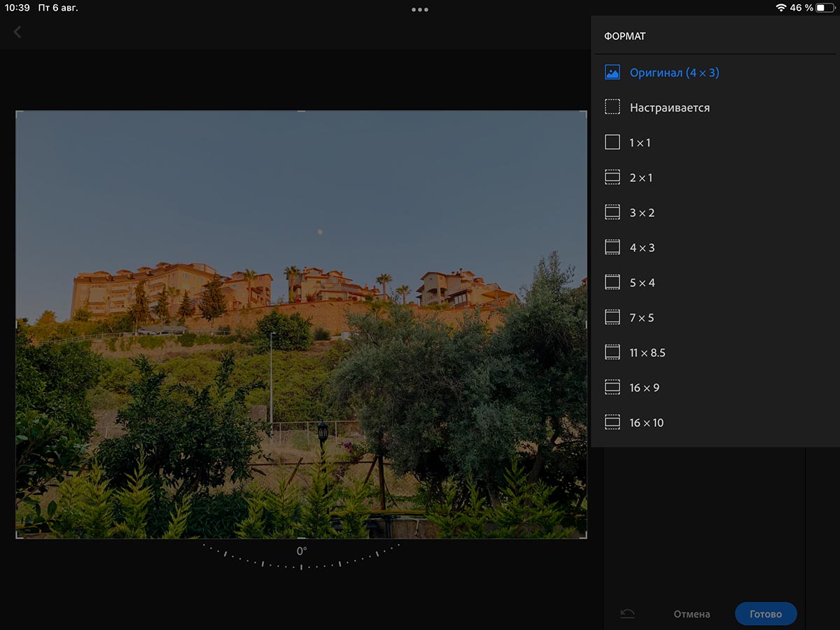The width and height of the screenshot is (840, 630).
Task: Open the three-dot multitasking menu
Action: [420, 10]
